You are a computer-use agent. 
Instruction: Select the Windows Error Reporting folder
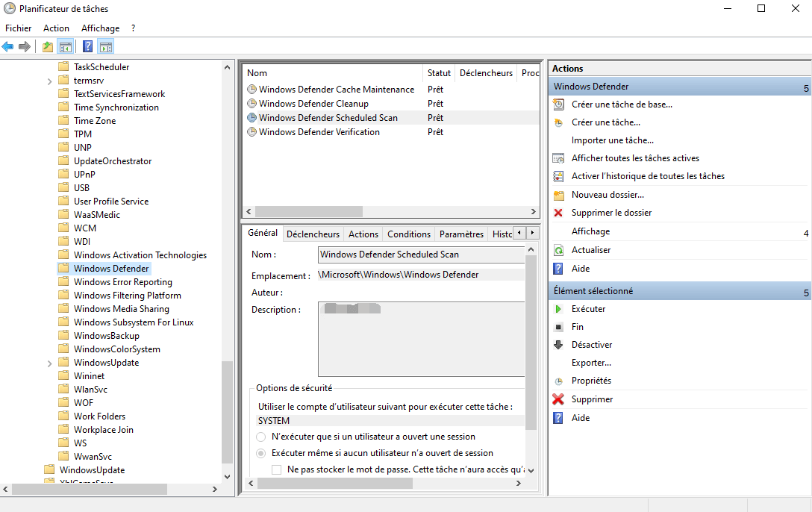(x=122, y=282)
